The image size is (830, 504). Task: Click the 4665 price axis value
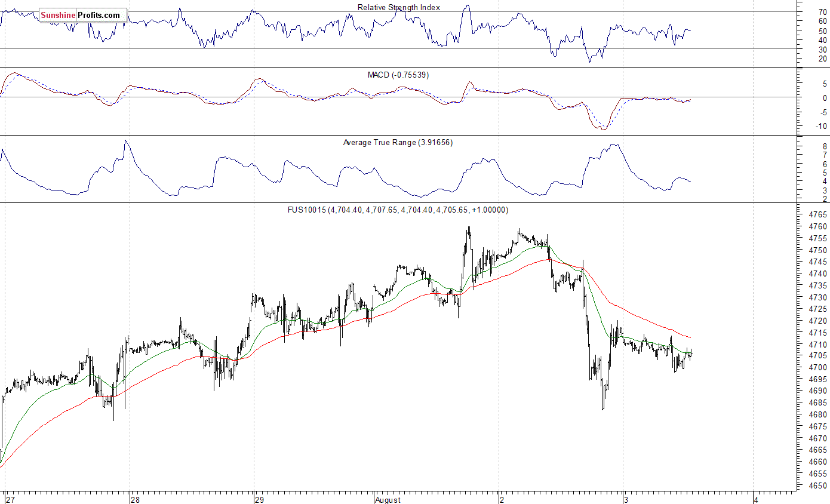pos(819,450)
